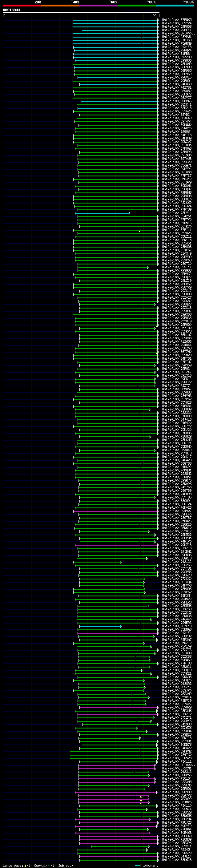Click the query end position 556
The width and height of the screenshot is (197, 868).
click(155, 15)
